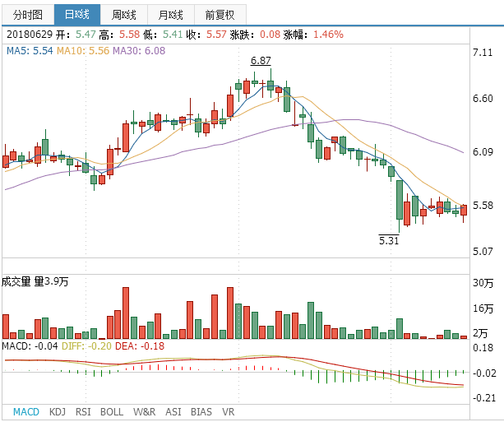Switch to the VR indicator
Viewport: 504px width, 422px height.
click(229, 412)
